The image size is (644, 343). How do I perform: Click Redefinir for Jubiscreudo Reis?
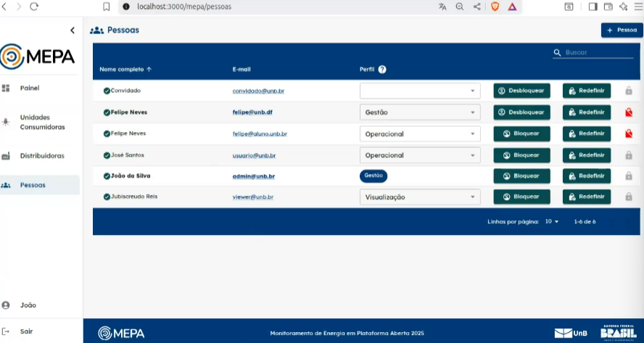[587, 197]
